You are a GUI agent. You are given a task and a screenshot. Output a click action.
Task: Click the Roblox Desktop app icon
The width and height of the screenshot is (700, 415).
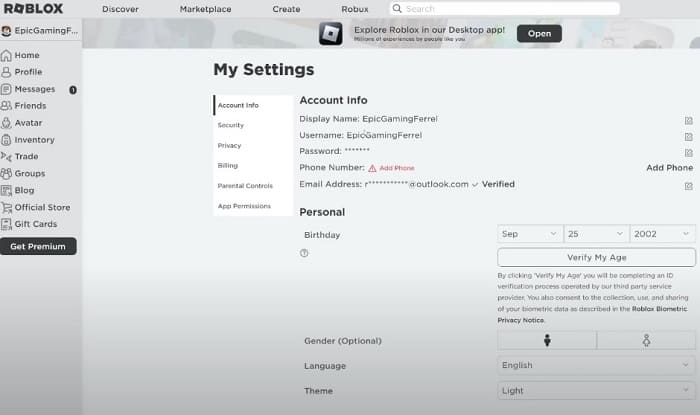click(331, 33)
